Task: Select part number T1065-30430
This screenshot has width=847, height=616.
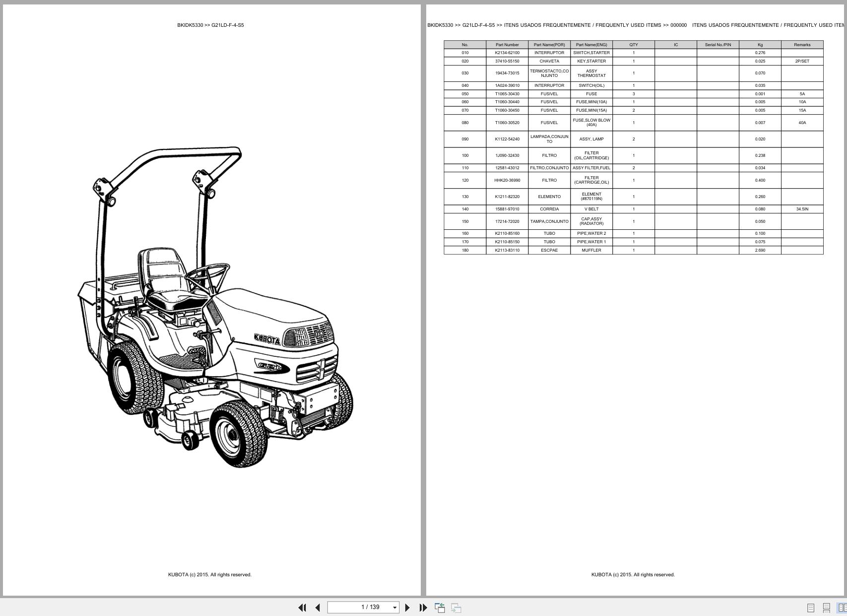Action: [507, 94]
